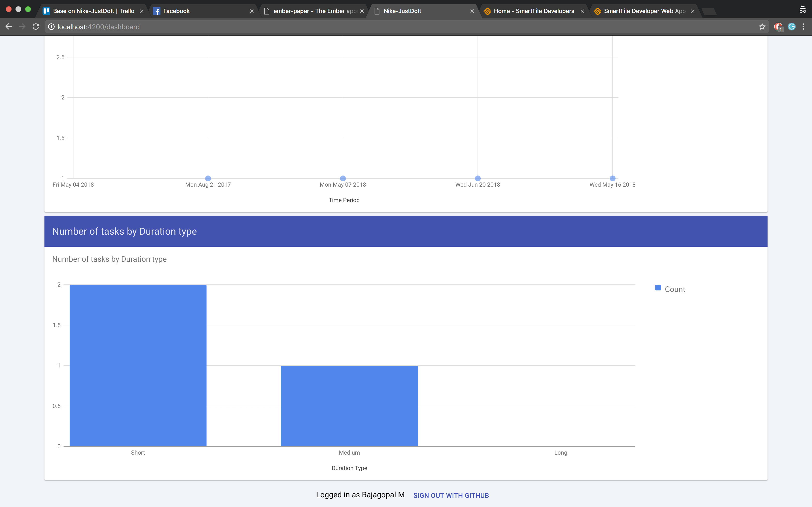Screen dimensions: 812x507
Task: Click Sign Out With GitHub
Action: point(451,495)
